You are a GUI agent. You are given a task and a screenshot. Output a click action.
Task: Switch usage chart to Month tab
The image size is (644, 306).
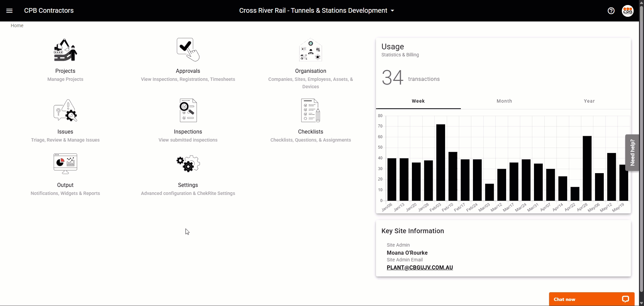click(x=504, y=101)
